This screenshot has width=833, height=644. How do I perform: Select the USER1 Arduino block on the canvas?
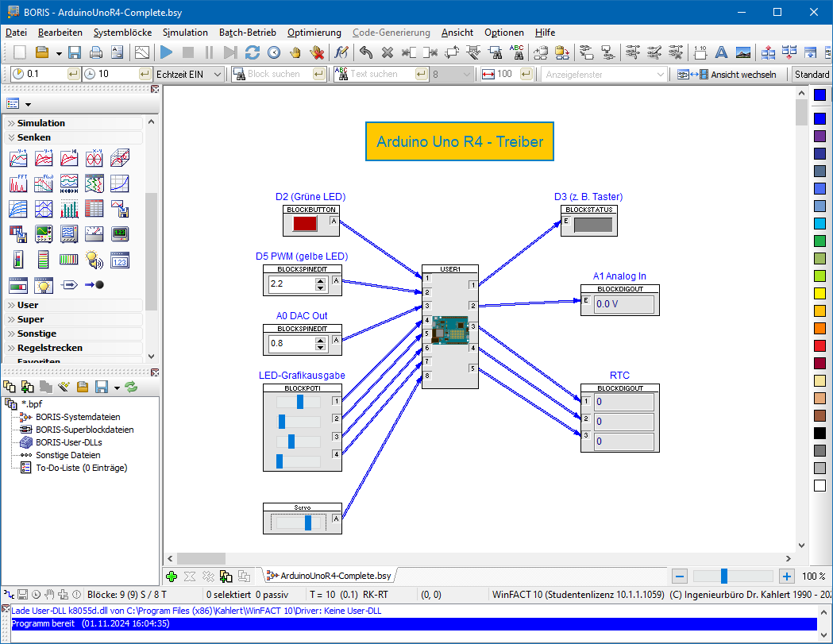pos(450,327)
